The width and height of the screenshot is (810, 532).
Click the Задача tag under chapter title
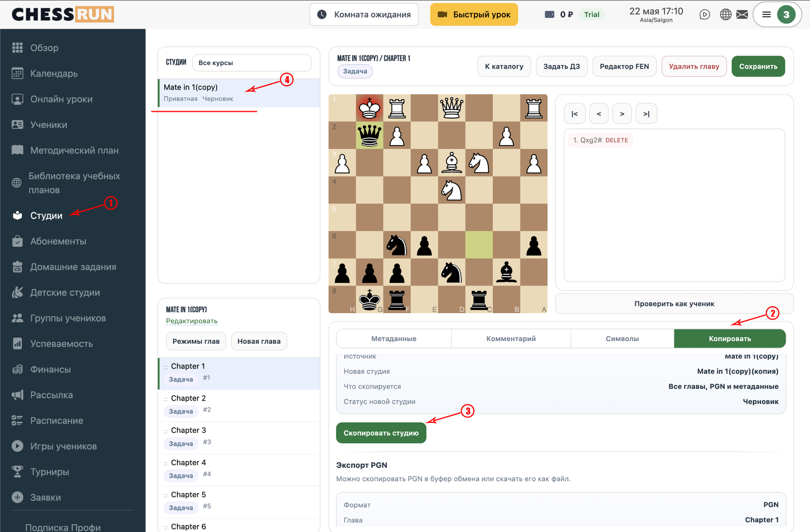point(355,71)
